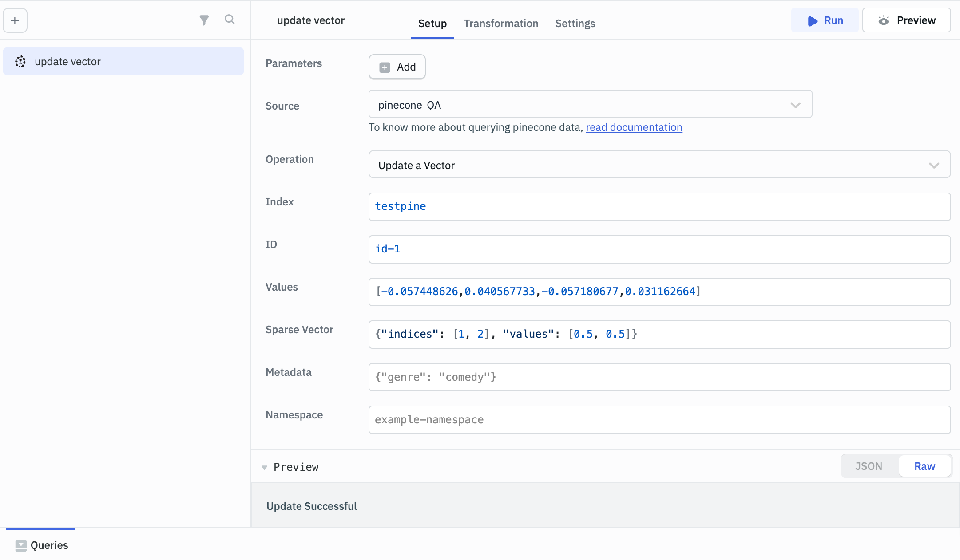Screen dimensions: 960x560
Task: Click the play icon in Run button
Action: [813, 21]
